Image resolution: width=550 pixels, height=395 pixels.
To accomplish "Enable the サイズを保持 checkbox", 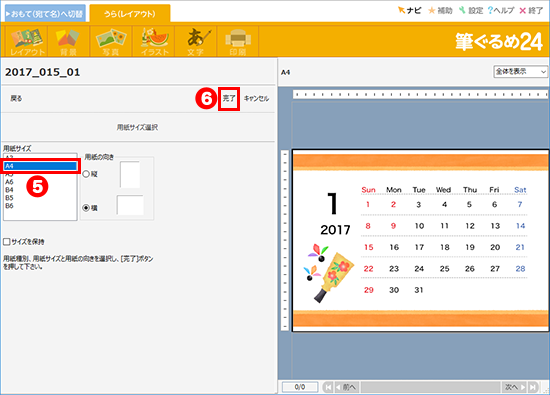I will [7, 242].
